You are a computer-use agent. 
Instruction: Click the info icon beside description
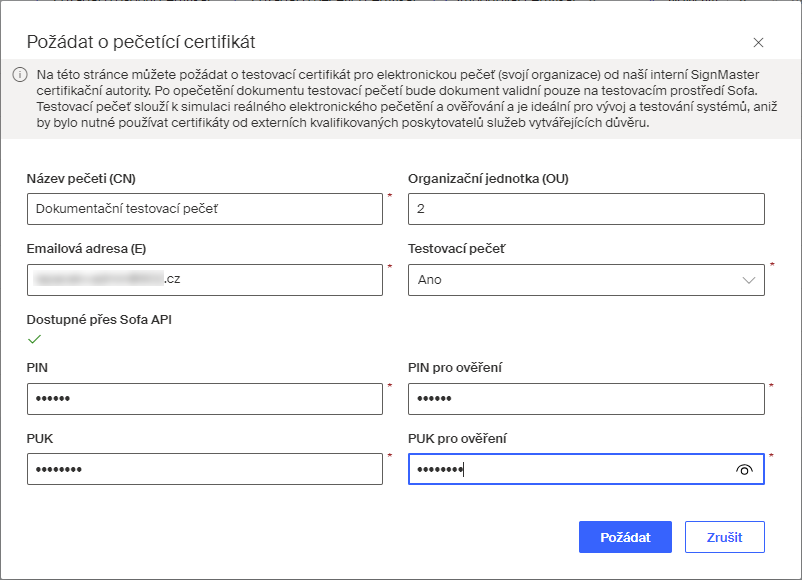19,75
